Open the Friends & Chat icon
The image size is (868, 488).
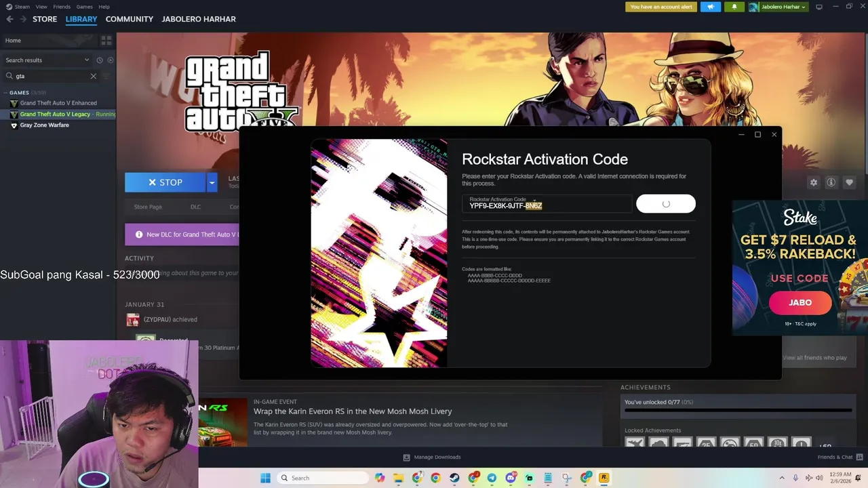[860, 457]
